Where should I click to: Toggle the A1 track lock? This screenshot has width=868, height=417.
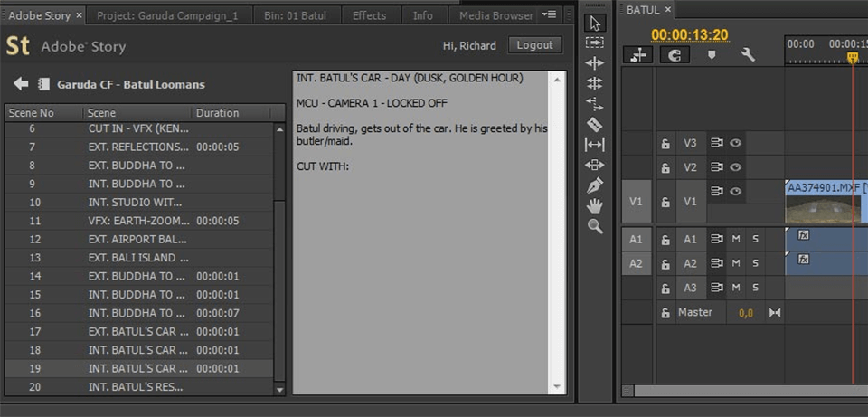point(665,240)
